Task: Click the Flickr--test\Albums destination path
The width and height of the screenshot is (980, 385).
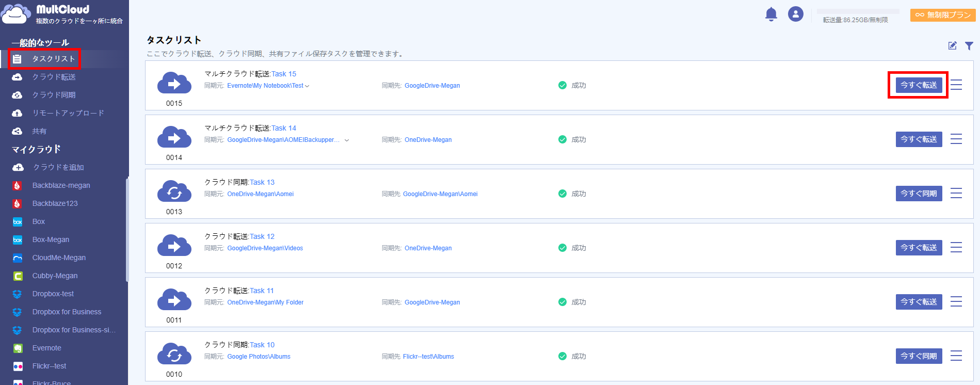Action: [428, 357]
